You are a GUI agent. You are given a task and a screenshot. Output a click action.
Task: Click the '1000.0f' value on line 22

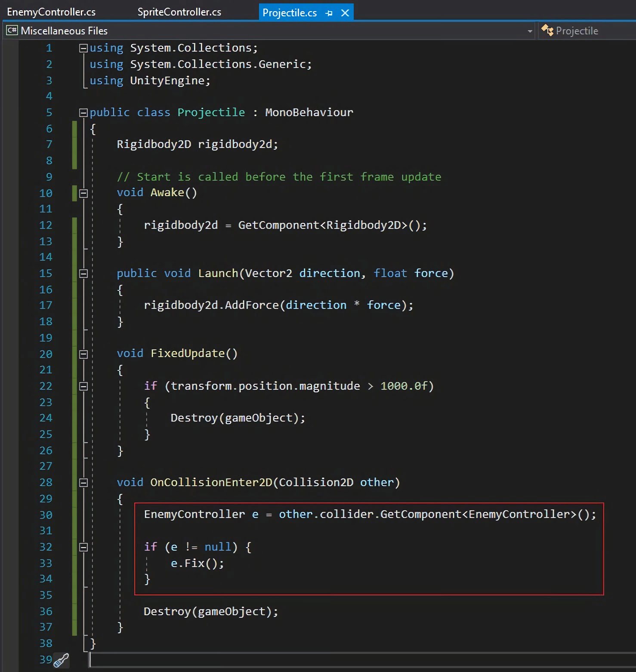tap(404, 386)
